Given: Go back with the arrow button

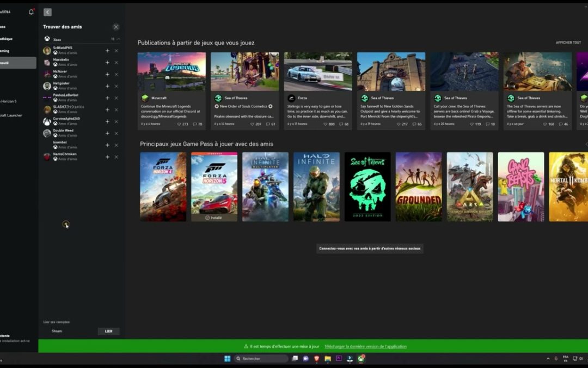Looking at the screenshot, I should coord(47,12).
